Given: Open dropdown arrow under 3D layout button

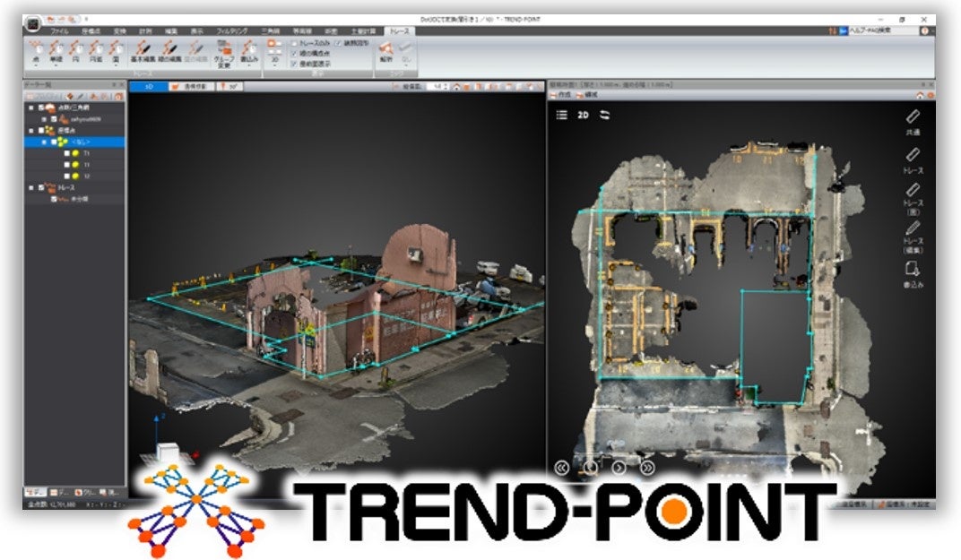Looking at the screenshot, I should tap(274, 65).
